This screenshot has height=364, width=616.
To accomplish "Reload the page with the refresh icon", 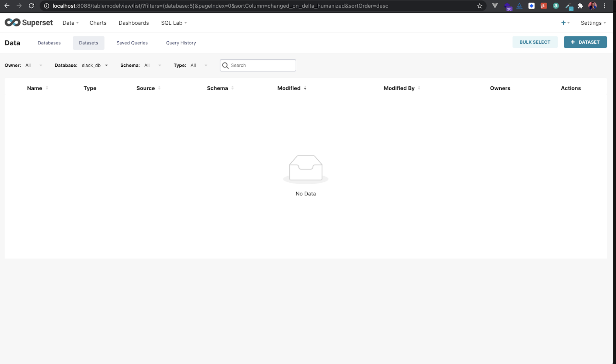I will (x=31, y=6).
